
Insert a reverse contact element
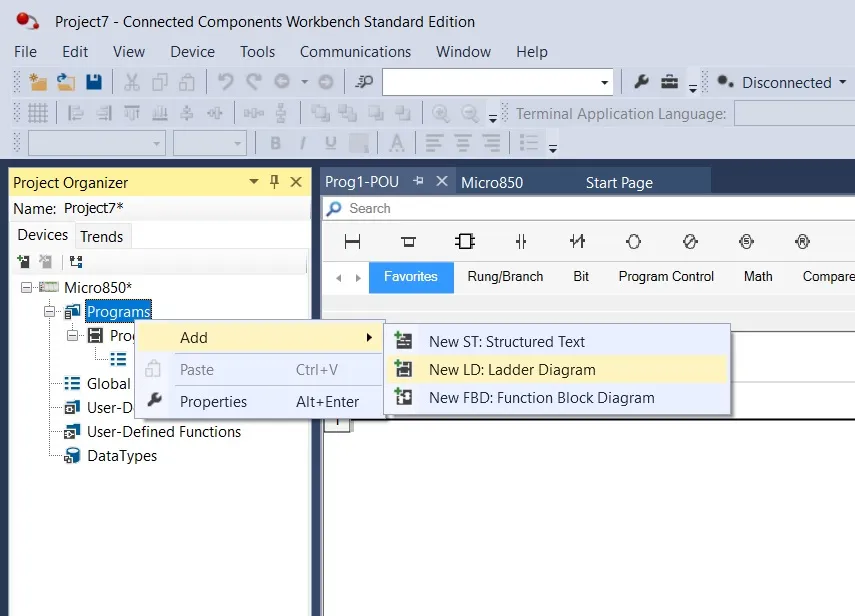(x=577, y=241)
